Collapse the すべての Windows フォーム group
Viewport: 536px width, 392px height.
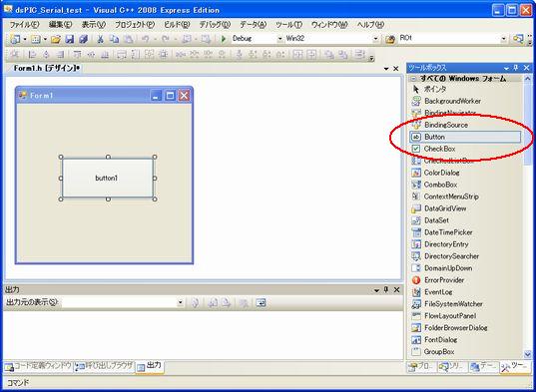tap(413, 79)
